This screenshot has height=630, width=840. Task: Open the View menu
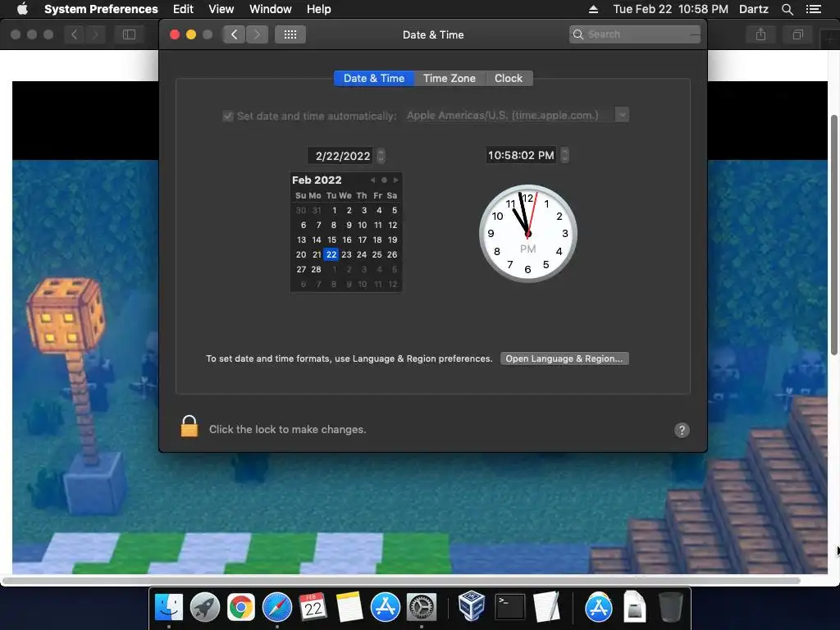(x=221, y=9)
